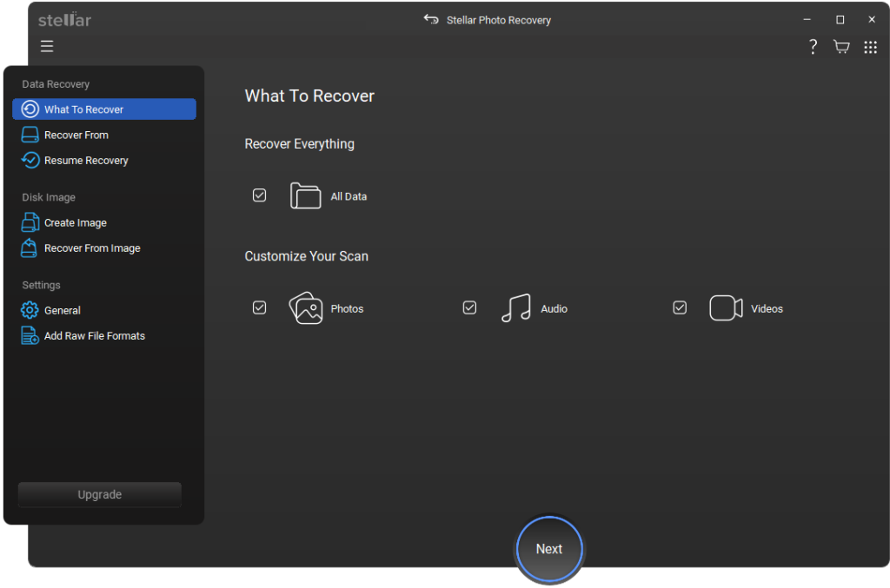Click the Upgrade button

coord(100,494)
